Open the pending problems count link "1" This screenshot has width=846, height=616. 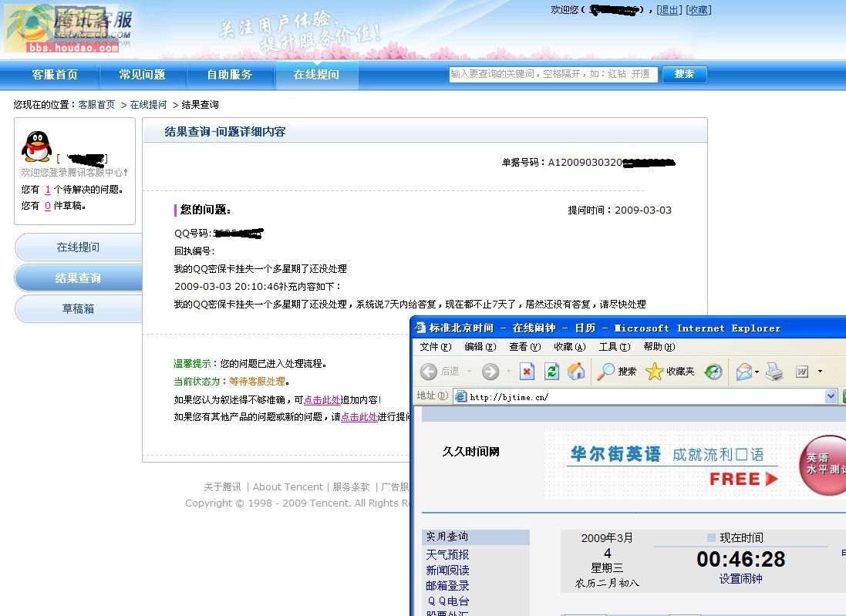[48, 190]
